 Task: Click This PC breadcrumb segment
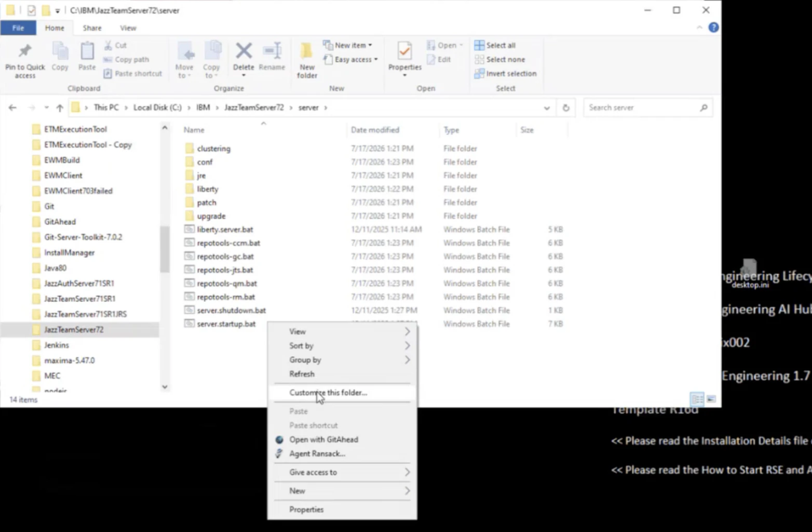106,108
